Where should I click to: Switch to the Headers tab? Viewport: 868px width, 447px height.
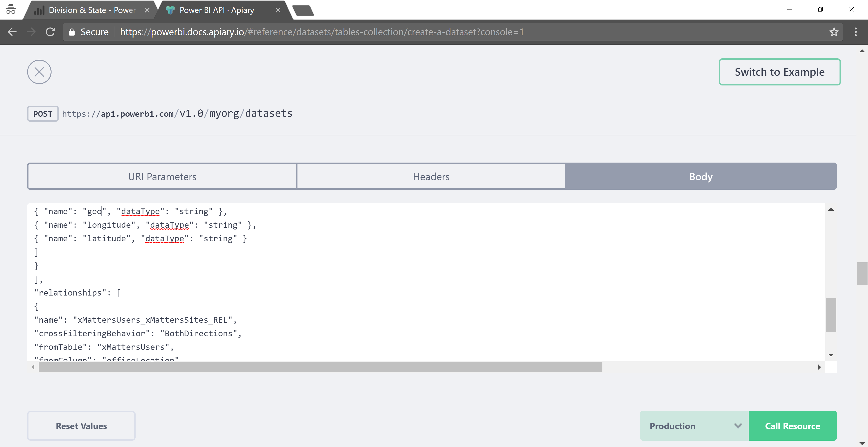(431, 176)
